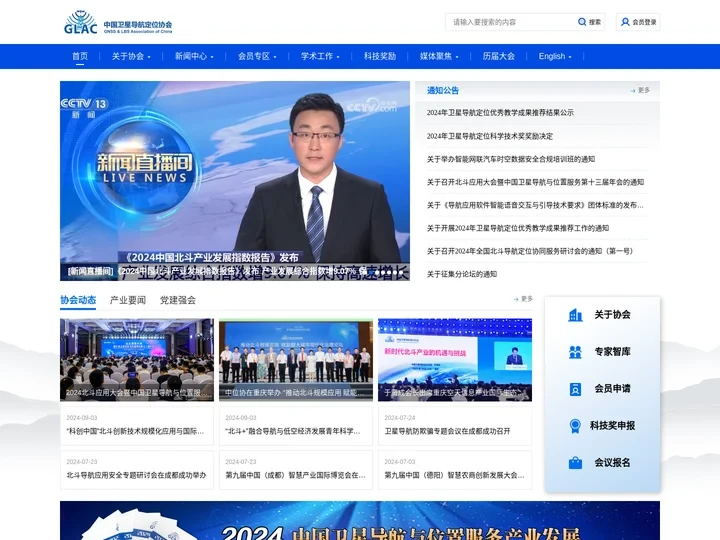Click the 2024 产业发展 bottom banner
720x540 pixels.
coord(360,521)
